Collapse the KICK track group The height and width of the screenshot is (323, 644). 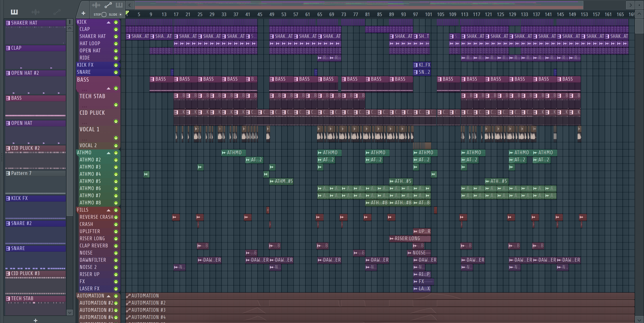pos(108,22)
